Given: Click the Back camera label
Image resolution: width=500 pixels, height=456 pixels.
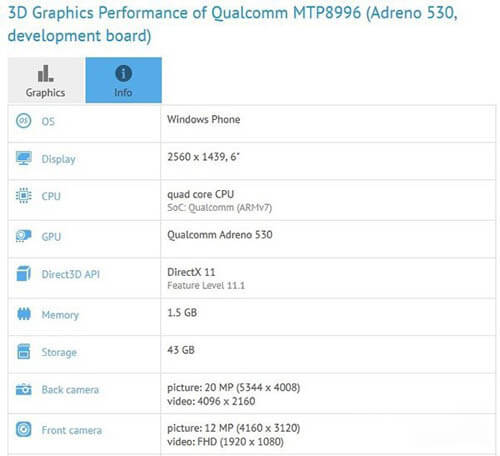Looking at the screenshot, I should coord(70,390).
